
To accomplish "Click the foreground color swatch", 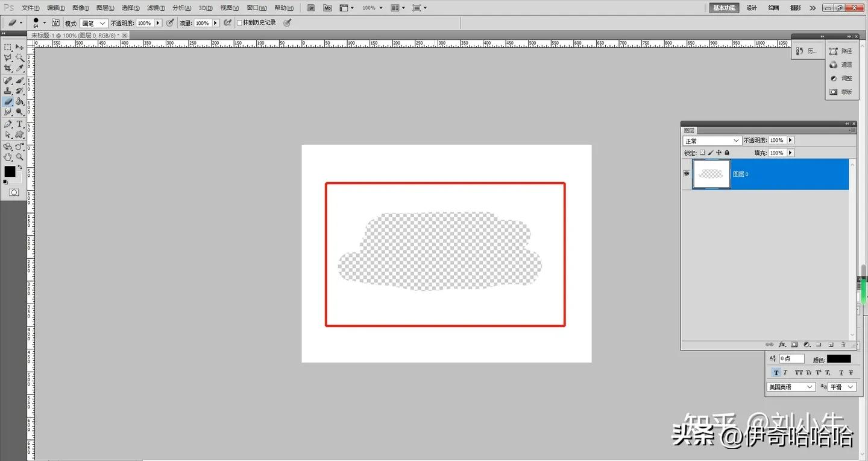I will click(9, 171).
